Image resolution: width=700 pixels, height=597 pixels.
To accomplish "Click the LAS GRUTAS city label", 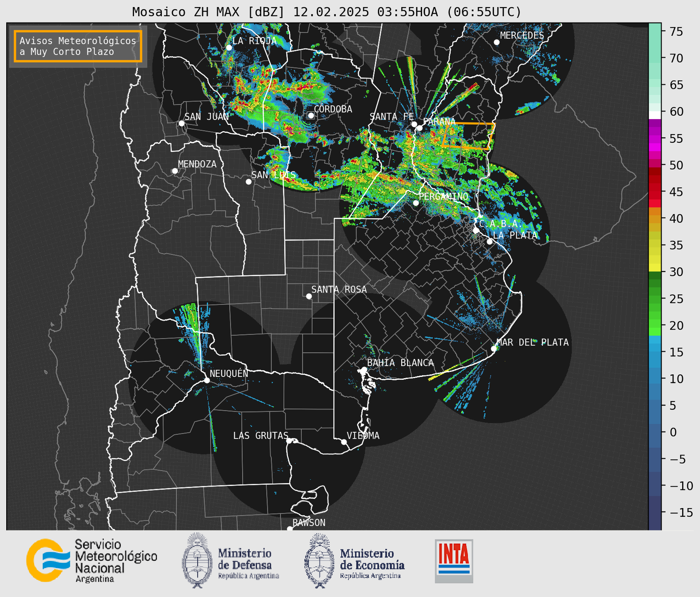I will (x=261, y=436).
